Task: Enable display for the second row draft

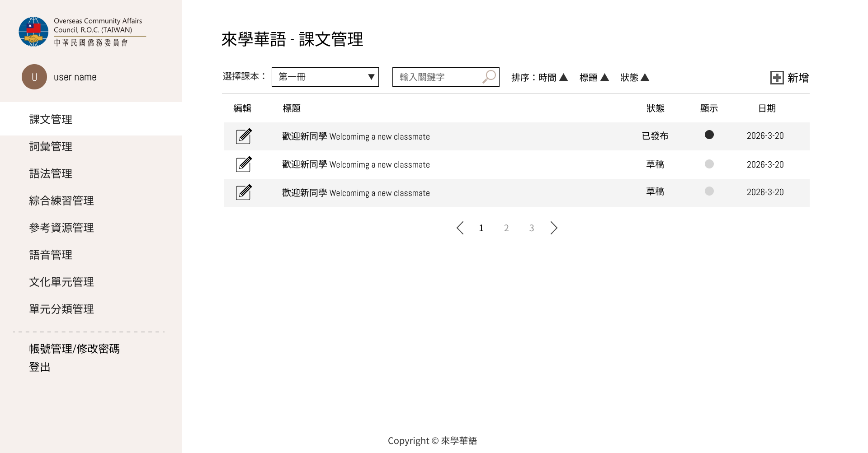Action: pos(709,164)
